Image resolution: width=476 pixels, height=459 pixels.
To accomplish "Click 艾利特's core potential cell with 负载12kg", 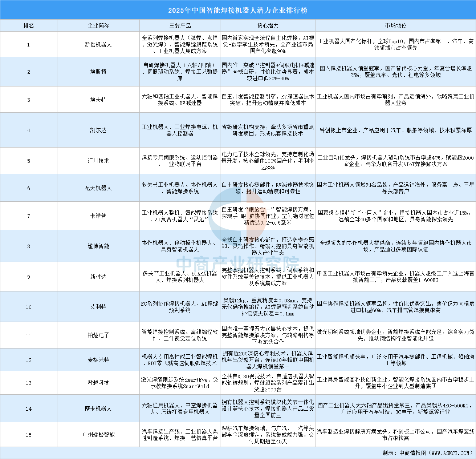I will pos(268,307).
